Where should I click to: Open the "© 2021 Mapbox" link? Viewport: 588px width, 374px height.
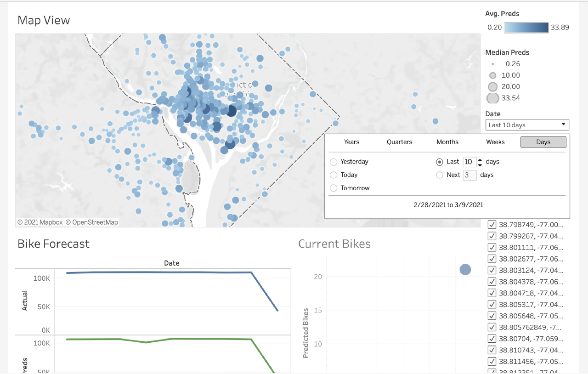pos(40,222)
